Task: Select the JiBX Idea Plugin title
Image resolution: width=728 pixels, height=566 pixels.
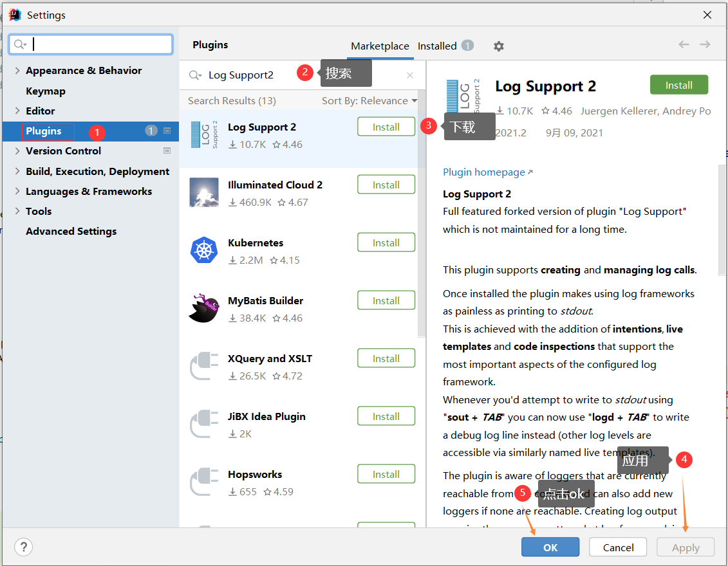Action: click(266, 416)
